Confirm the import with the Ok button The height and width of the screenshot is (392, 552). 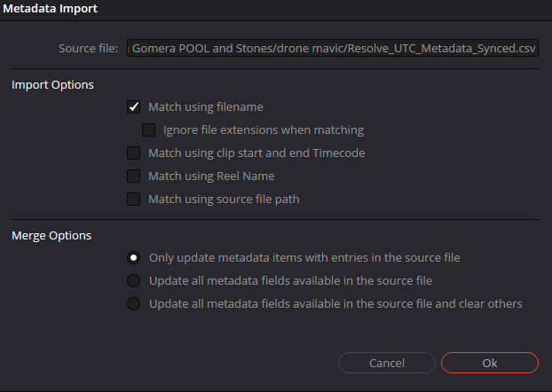pos(489,363)
